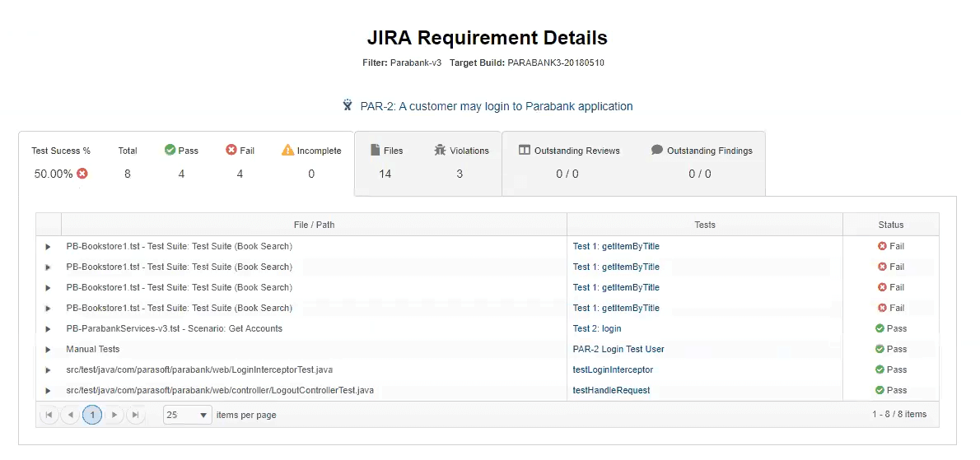Go to the last page of results
This screenshot has height=460, width=980.
point(135,415)
